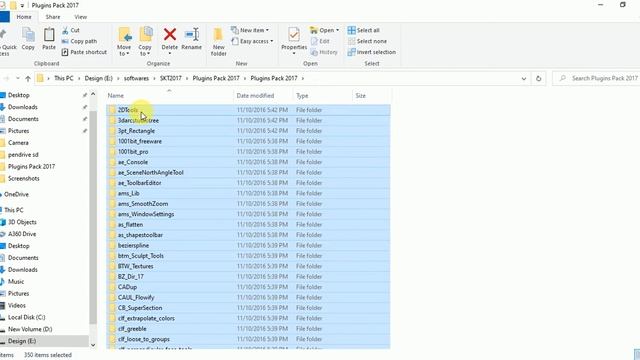The image size is (640, 360).
Task: Click the Size column header
Action: tap(371, 96)
